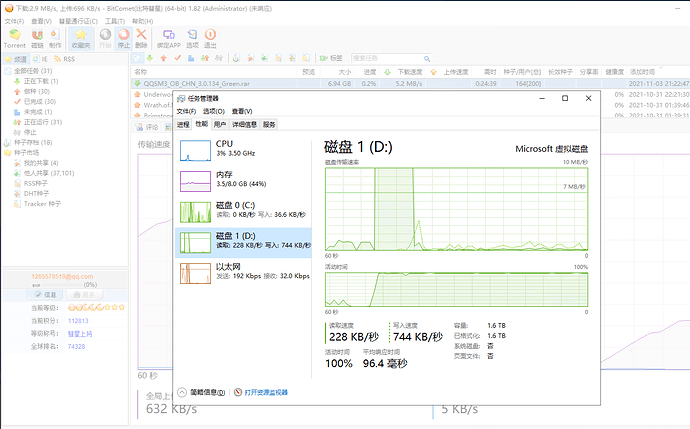Screen dimensions: 690x429
Task: Open BitComet 文件(F) menu
Action: [14, 21]
